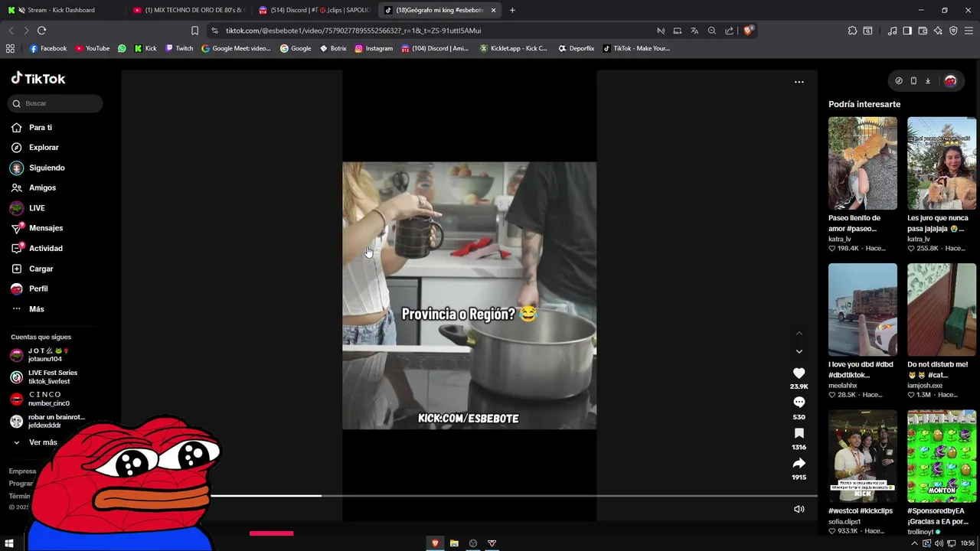The image size is (980, 551).
Task: Open the three-dot video options menu
Action: tap(799, 82)
